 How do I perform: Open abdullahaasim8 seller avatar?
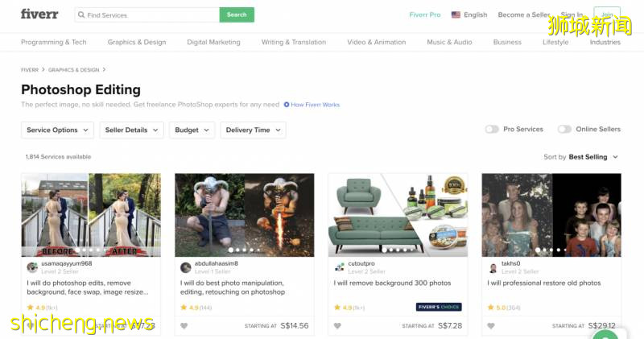[186, 267]
